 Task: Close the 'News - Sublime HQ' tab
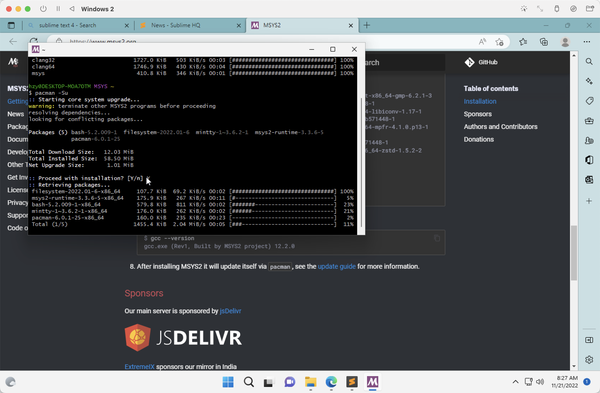click(x=239, y=25)
